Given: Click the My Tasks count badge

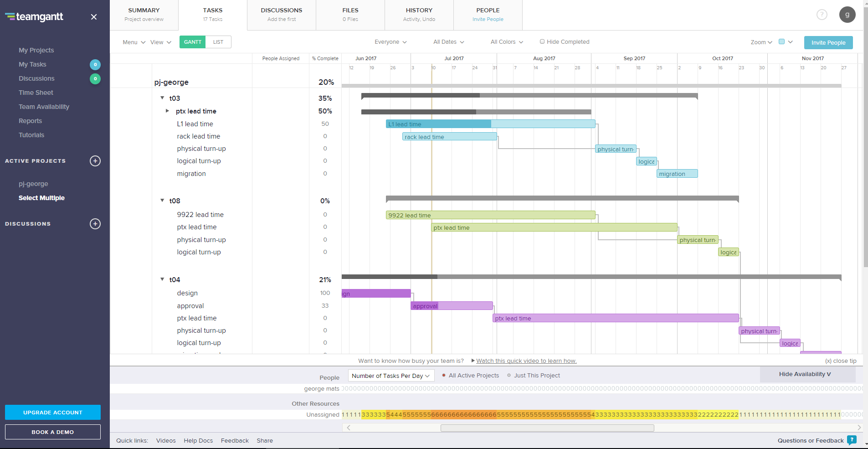Looking at the screenshot, I should pos(95,65).
